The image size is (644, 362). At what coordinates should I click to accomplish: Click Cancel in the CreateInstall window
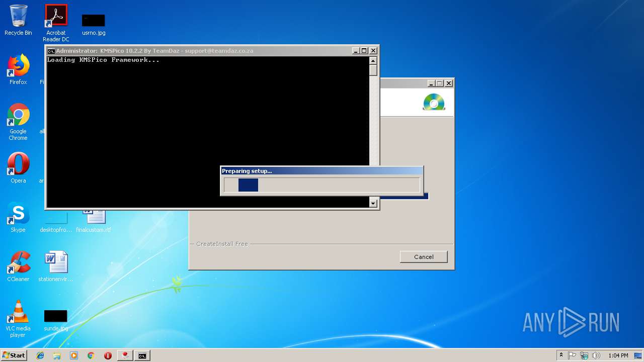(x=424, y=257)
